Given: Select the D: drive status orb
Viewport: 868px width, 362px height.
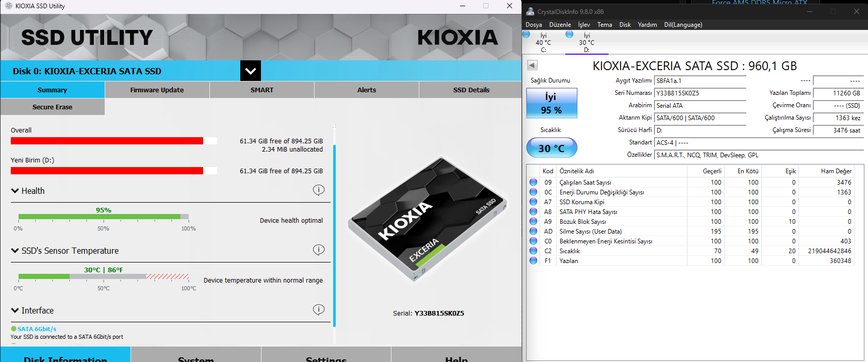Looking at the screenshot, I should point(569,35).
